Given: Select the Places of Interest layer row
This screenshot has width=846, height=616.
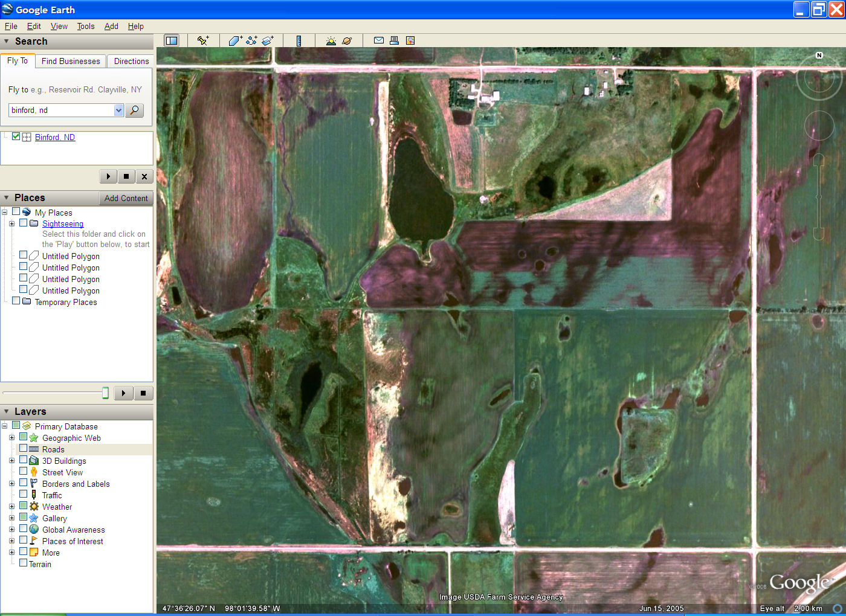Looking at the screenshot, I should coord(73,541).
